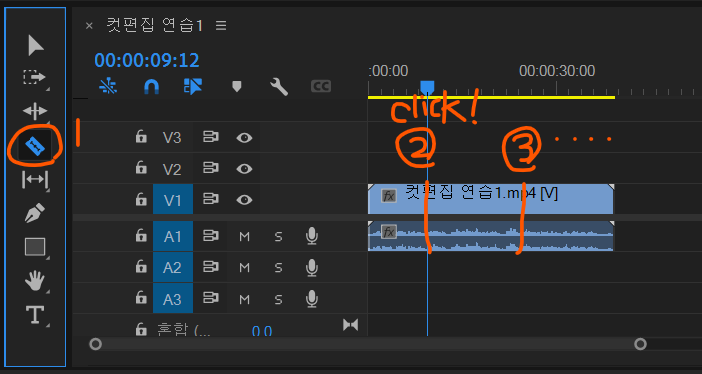Click the fx badge on video clip
This screenshot has height=374, width=702.
pos(389,196)
